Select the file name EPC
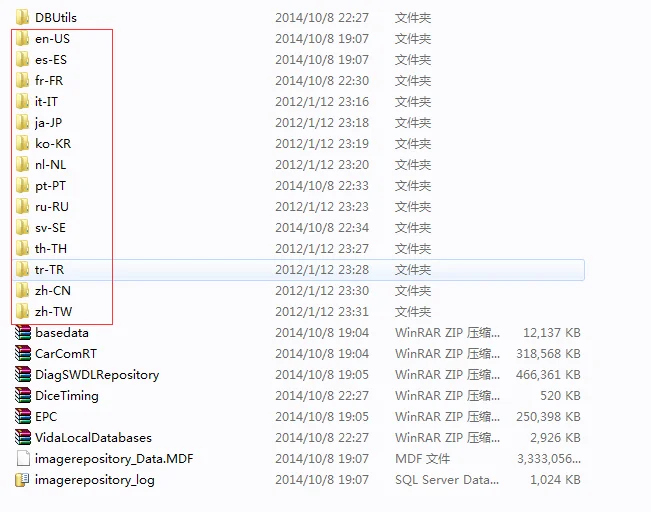 [x=46, y=416]
